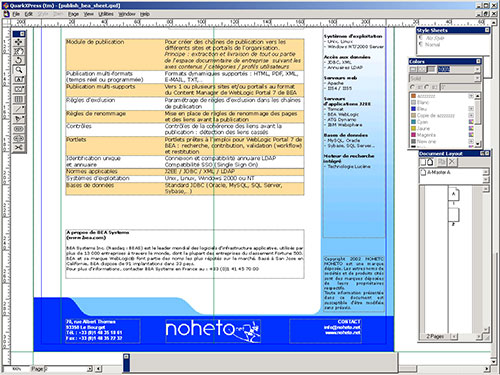Viewport: 500px width, 375px height.
Task: Open the Solid blend type dropdown
Action: pos(477,78)
